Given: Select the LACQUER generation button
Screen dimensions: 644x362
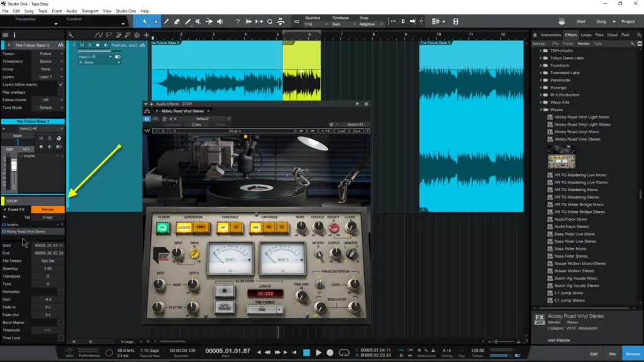Looking at the screenshot, I should (184, 228).
